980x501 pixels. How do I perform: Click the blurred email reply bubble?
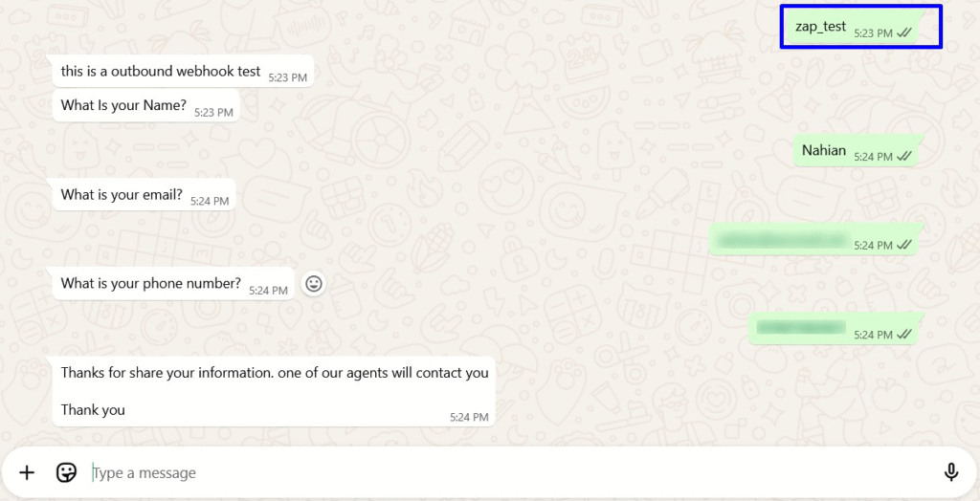pyautogui.click(x=815, y=239)
